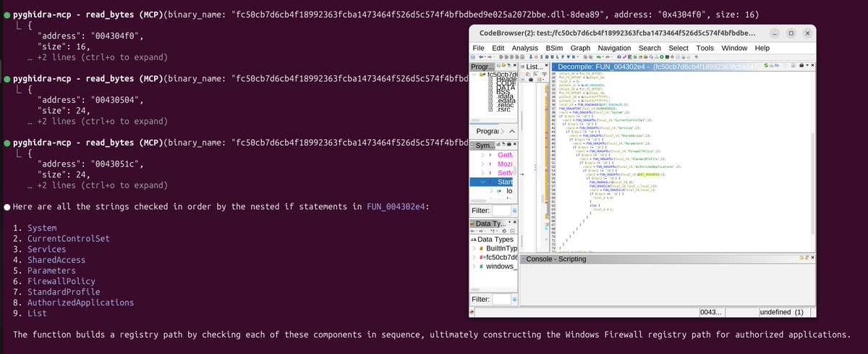Image resolution: width=868 pixels, height=354 pixels.
Task: Open the Graph menu
Action: point(581,48)
